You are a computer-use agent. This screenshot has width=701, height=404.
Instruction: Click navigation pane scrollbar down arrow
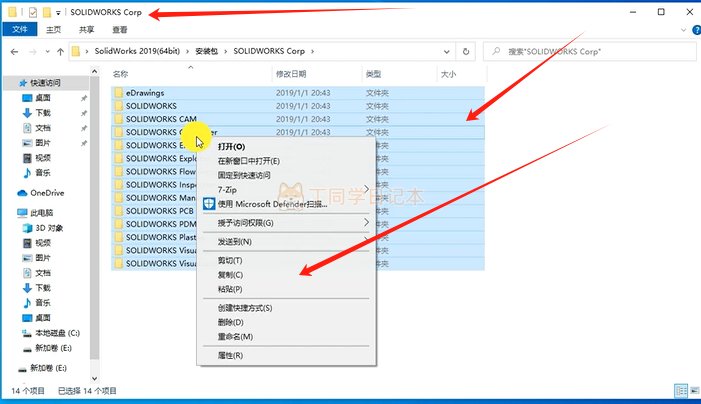[94, 379]
